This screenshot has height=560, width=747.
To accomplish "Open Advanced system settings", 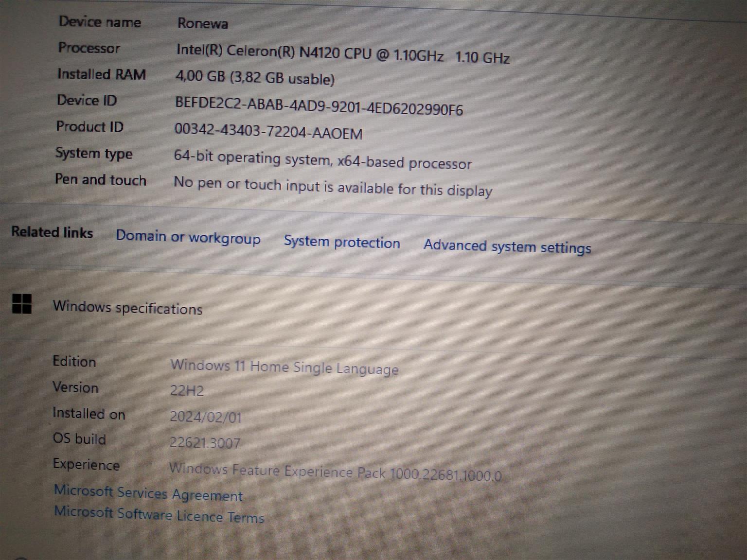I will [507, 246].
